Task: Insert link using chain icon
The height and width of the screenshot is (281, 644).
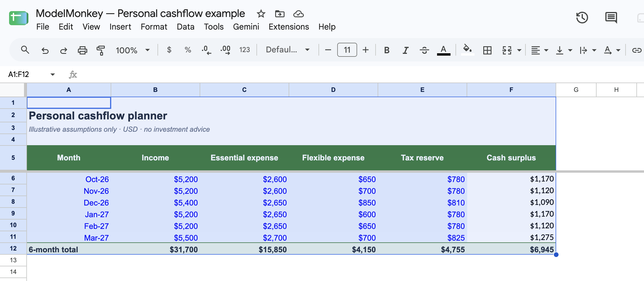Action: pyautogui.click(x=637, y=50)
